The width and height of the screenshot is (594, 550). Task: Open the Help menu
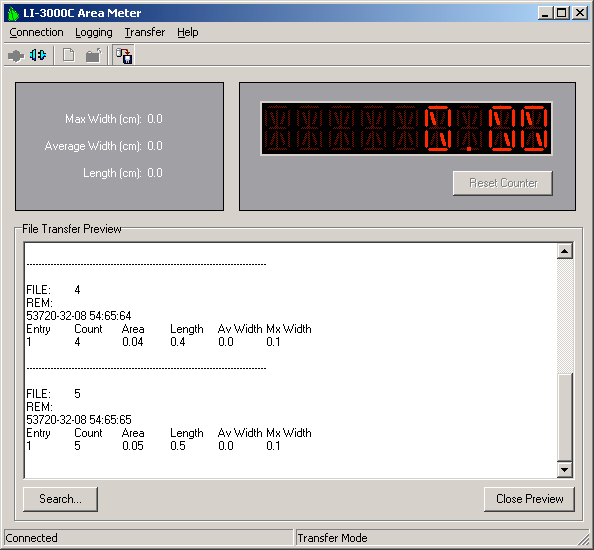tap(188, 33)
